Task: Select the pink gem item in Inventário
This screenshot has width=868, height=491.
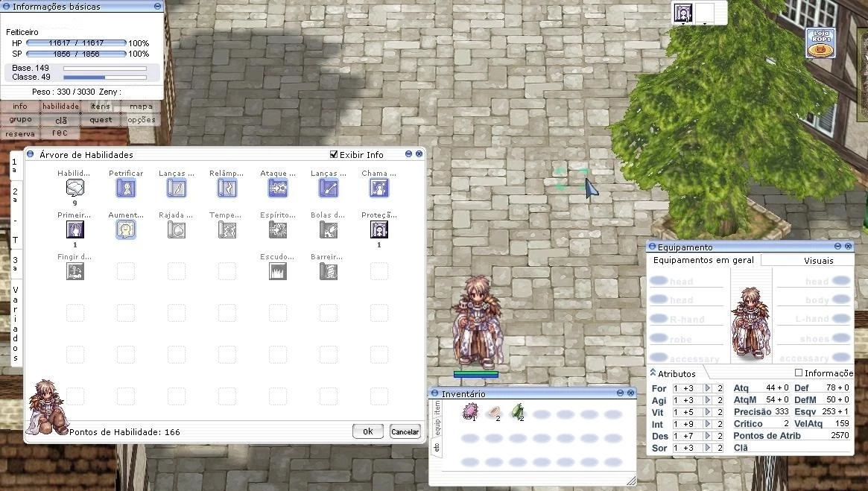Action: pyautogui.click(x=470, y=411)
